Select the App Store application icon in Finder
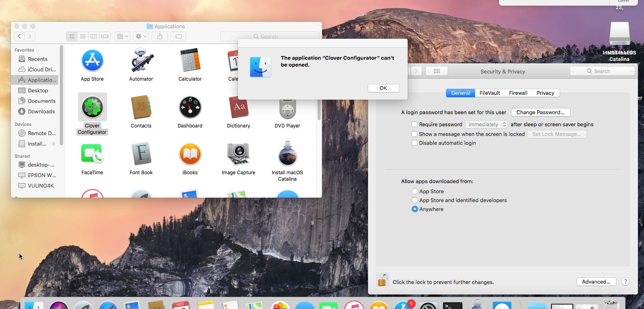 92,61
